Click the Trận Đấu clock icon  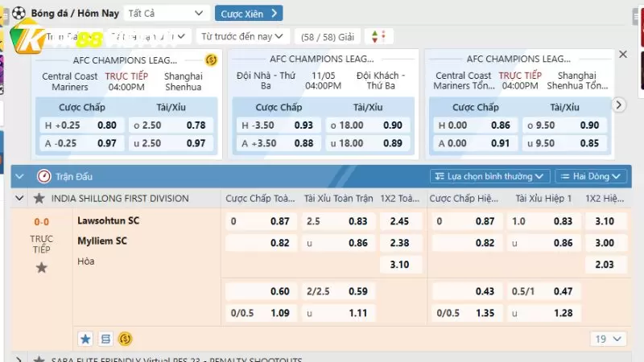44,176
